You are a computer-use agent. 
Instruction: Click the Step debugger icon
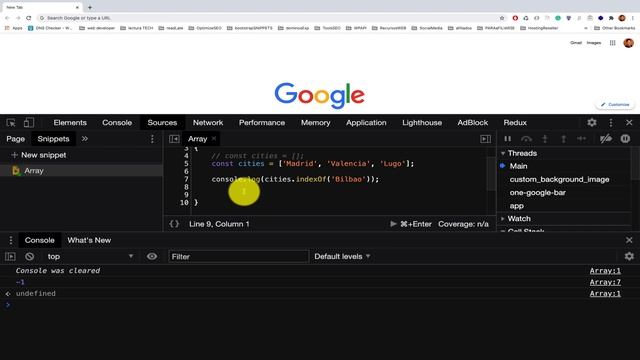pos(582,139)
